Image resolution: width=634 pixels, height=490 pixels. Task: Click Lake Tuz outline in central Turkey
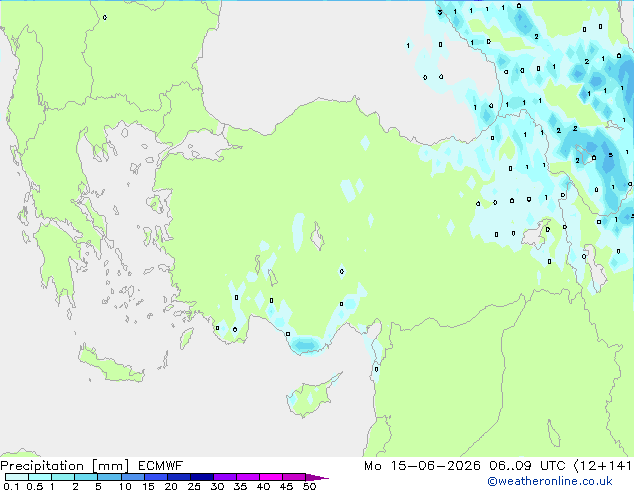point(317,237)
